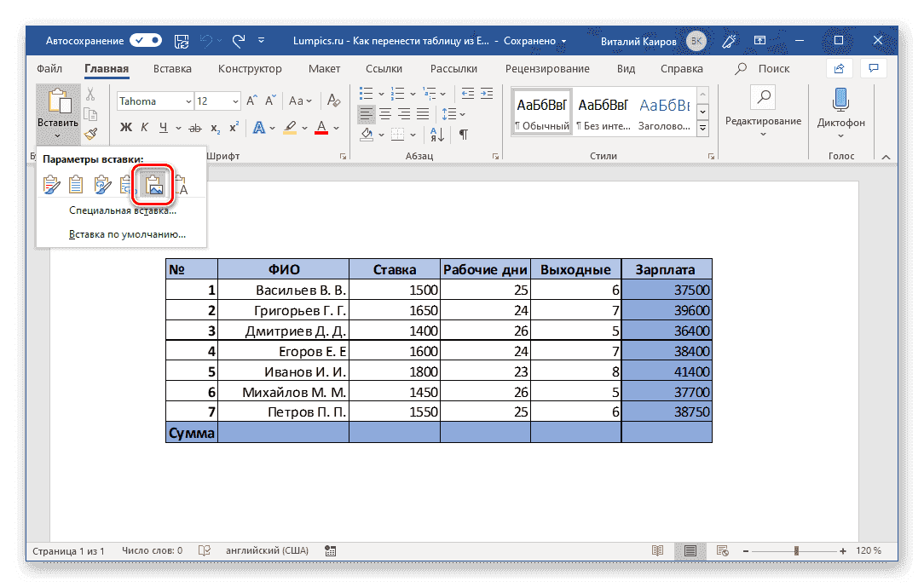924x587 pixels.
Task: Toggle the paragraph marks display icon
Action: click(x=462, y=135)
